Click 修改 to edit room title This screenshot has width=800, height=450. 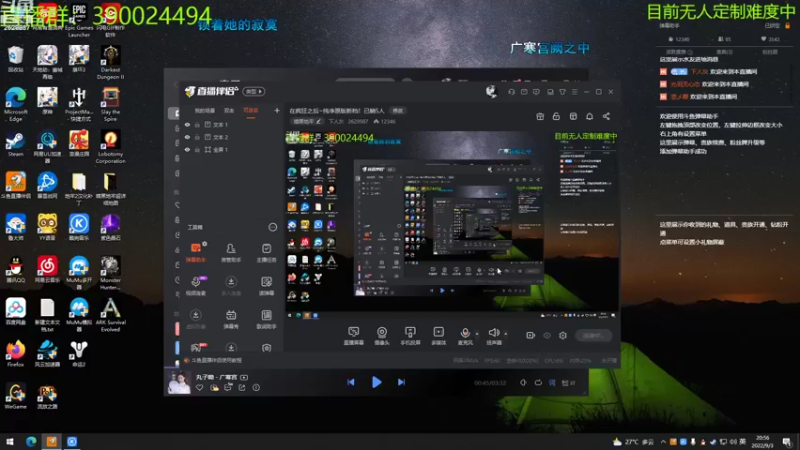click(x=397, y=111)
